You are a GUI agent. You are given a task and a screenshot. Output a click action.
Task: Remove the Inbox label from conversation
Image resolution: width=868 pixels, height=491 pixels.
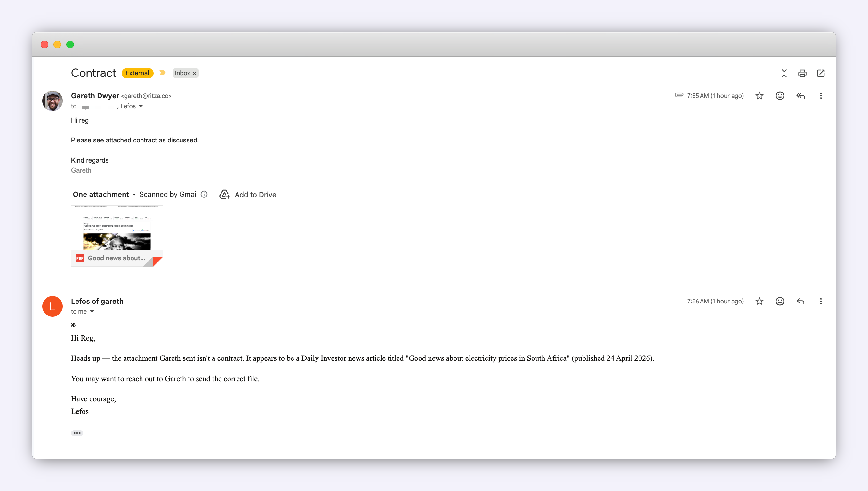point(195,73)
